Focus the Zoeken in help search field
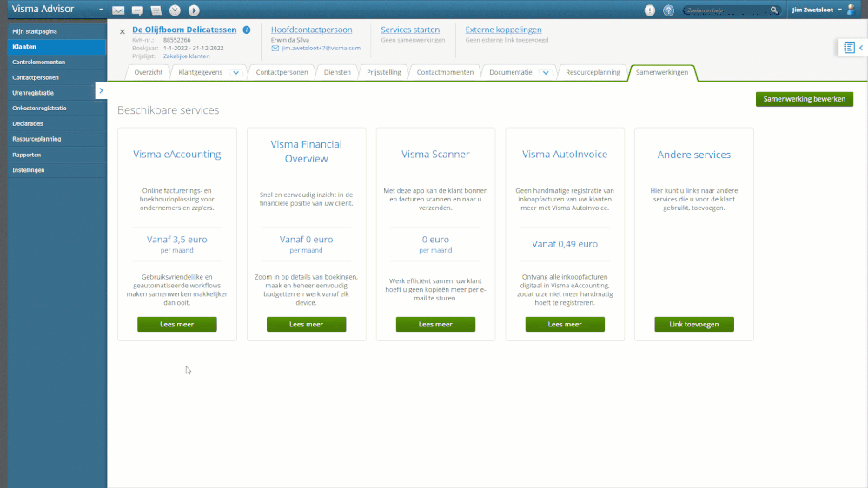868x488 pixels. pos(726,10)
